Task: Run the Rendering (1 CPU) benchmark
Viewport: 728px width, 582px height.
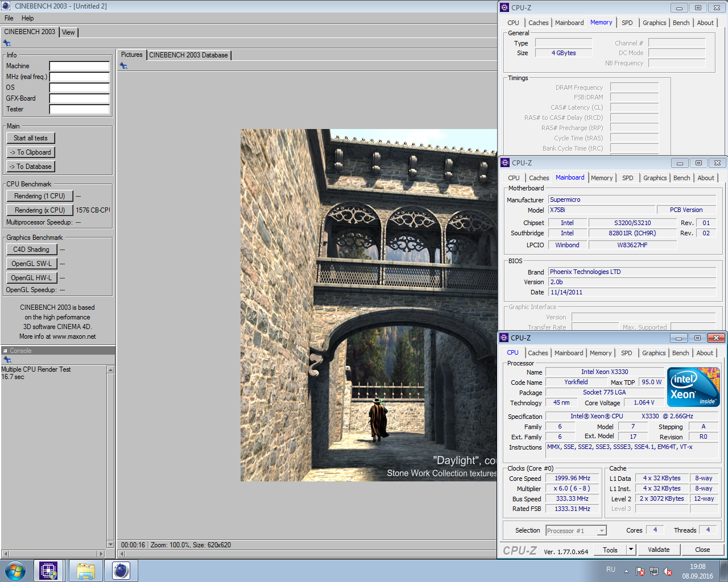Action: coord(40,196)
